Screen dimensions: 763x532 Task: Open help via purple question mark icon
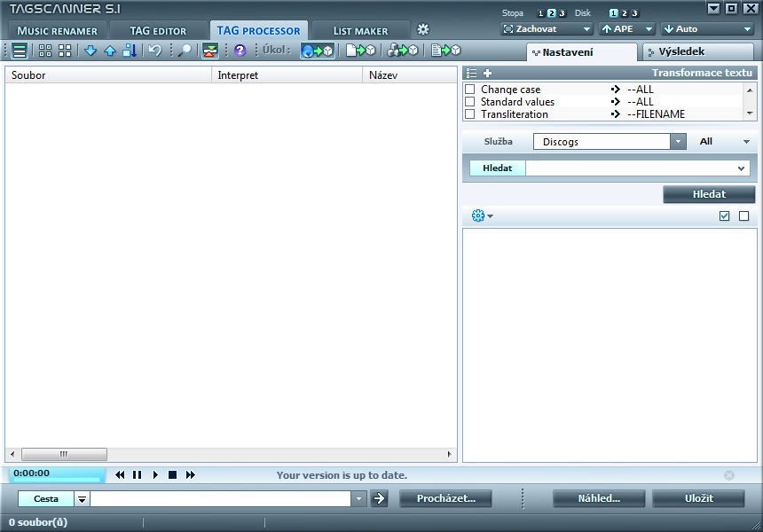(x=240, y=51)
